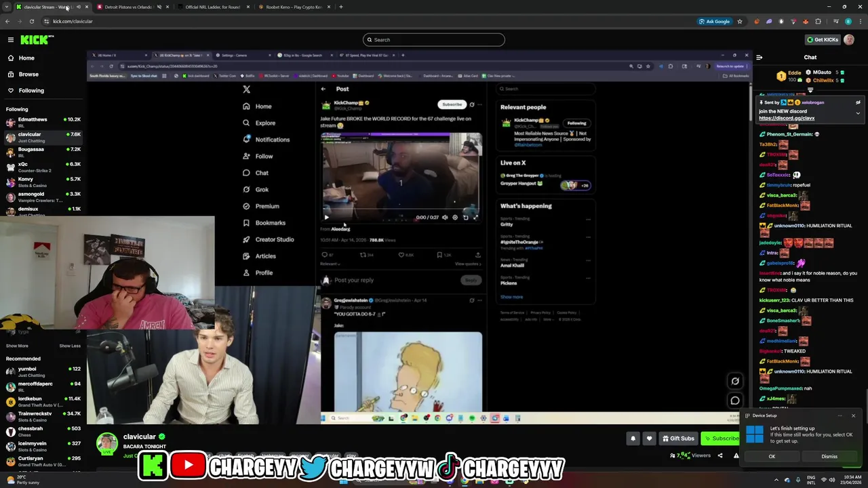
Task: Click OK on Device Setup notification
Action: tap(772, 456)
